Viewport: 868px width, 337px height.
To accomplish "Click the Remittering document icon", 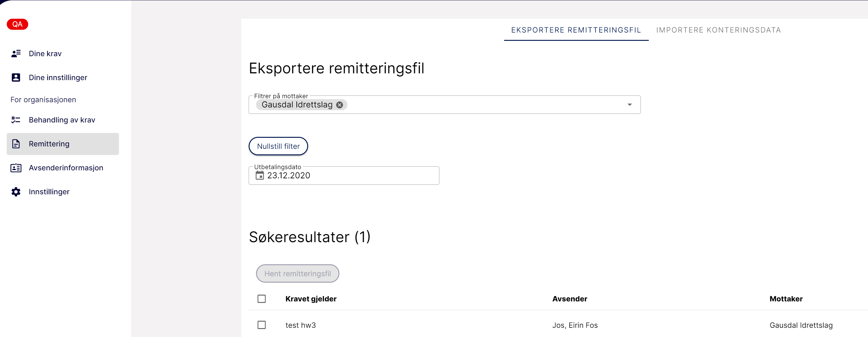I will (x=16, y=144).
